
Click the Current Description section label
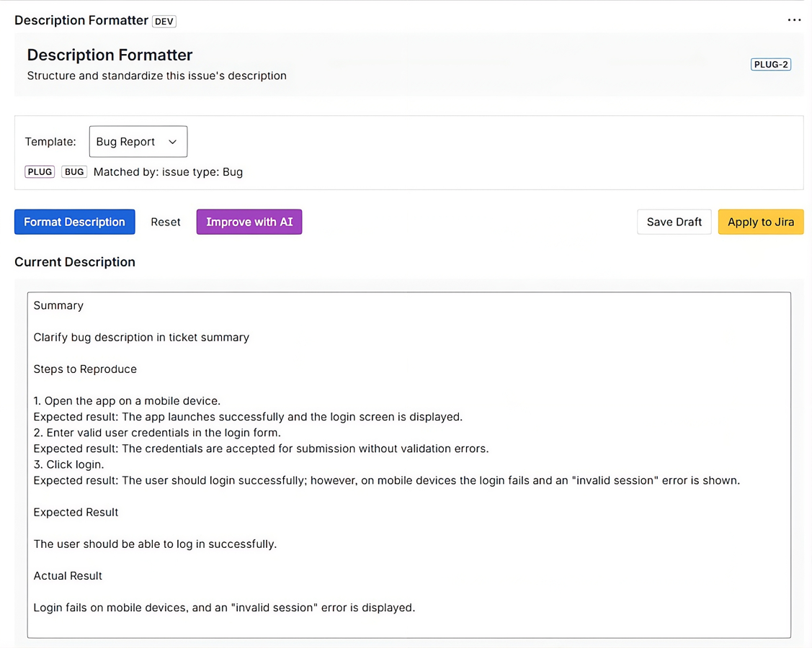tap(74, 262)
